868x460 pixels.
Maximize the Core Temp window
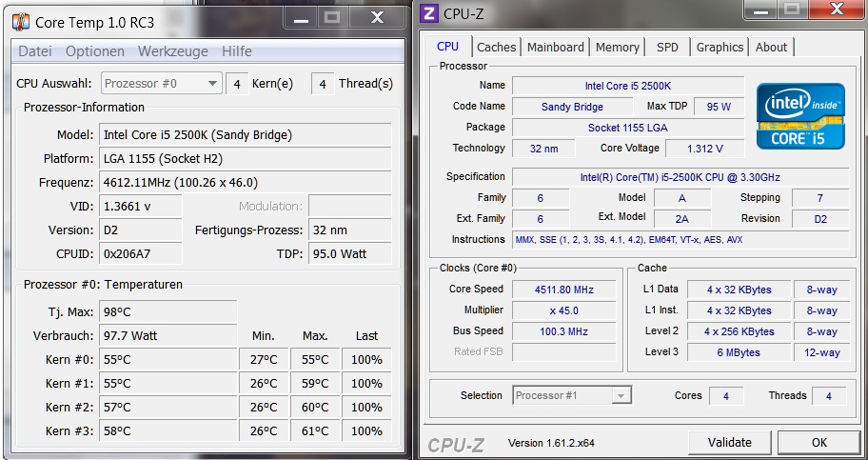[x=332, y=18]
